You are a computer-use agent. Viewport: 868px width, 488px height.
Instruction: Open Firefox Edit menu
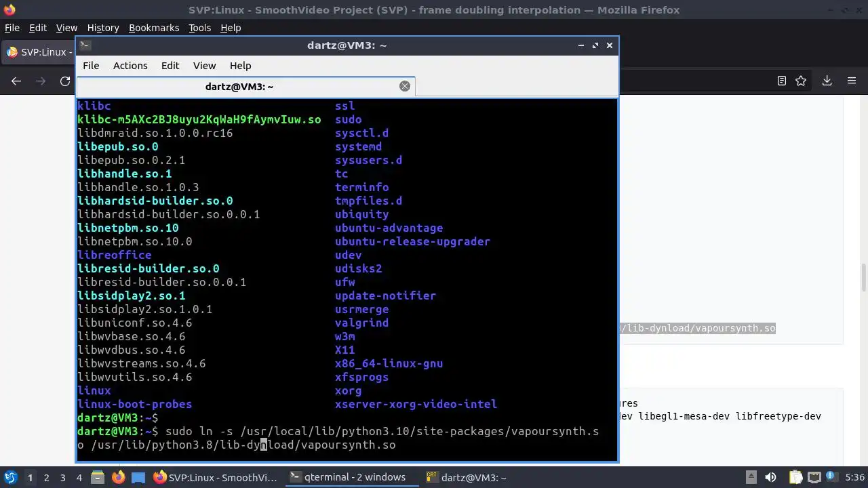point(38,28)
